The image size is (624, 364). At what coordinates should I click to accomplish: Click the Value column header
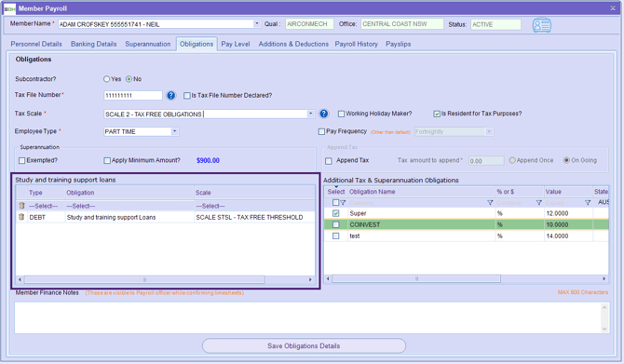[x=568, y=192]
